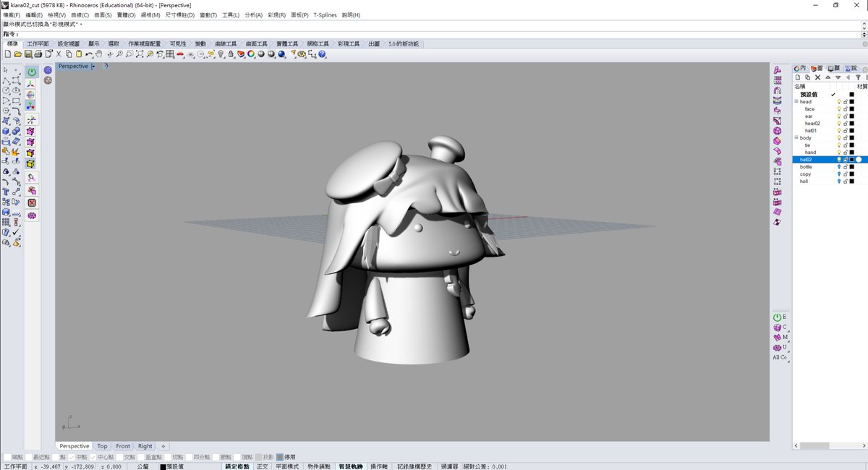
Task: Switch to the Front viewport tab
Action: [x=123, y=446]
